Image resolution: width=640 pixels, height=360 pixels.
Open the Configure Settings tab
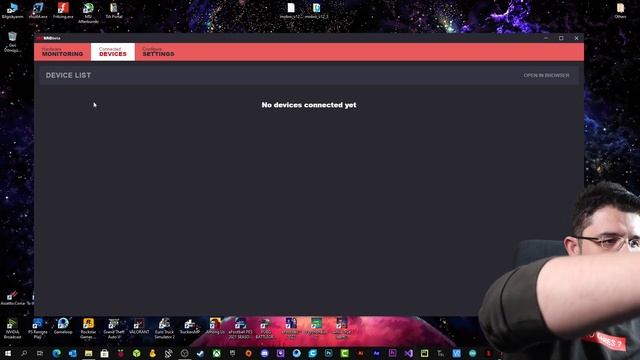158,52
